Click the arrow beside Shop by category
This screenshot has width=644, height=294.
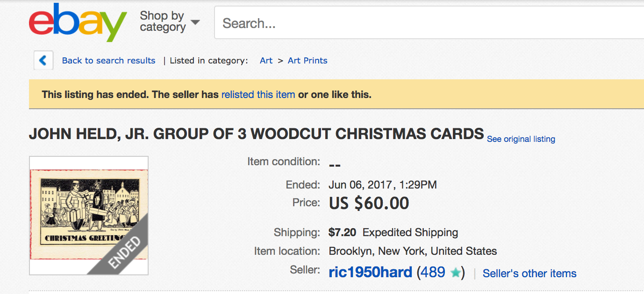coord(195,22)
